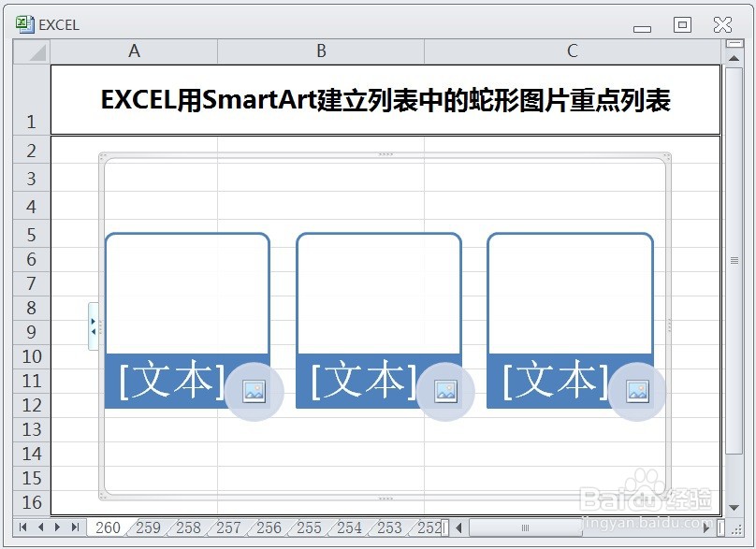
Task: Switch to sheet tab 254
Action: 349,527
